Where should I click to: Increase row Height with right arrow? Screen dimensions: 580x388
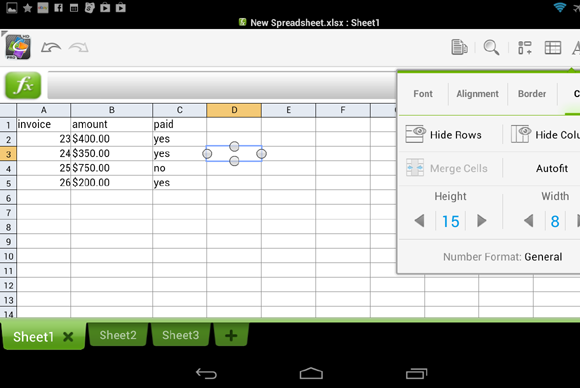[x=481, y=221]
